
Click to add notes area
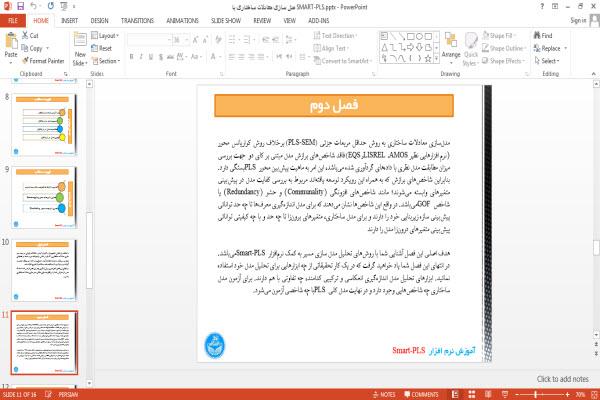tap(562, 379)
